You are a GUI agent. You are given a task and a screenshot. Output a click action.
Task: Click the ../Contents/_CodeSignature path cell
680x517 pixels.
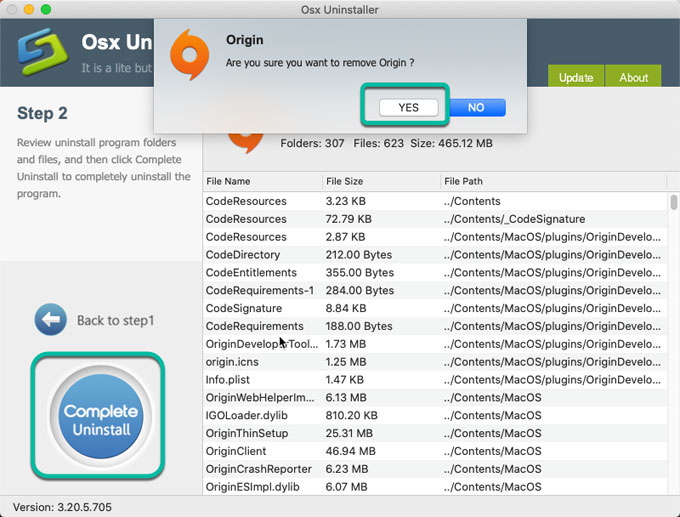(x=514, y=219)
